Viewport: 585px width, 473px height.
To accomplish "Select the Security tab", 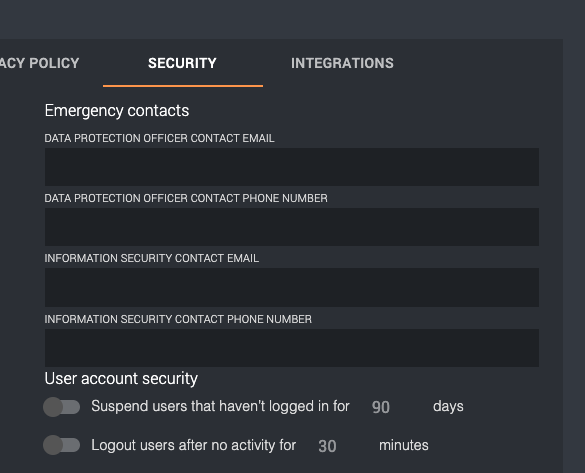I will pyautogui.click(x=182, y=63).
